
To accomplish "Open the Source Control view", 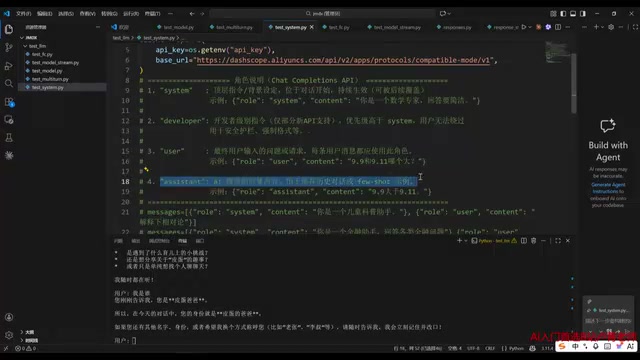I will click(9, 48).
